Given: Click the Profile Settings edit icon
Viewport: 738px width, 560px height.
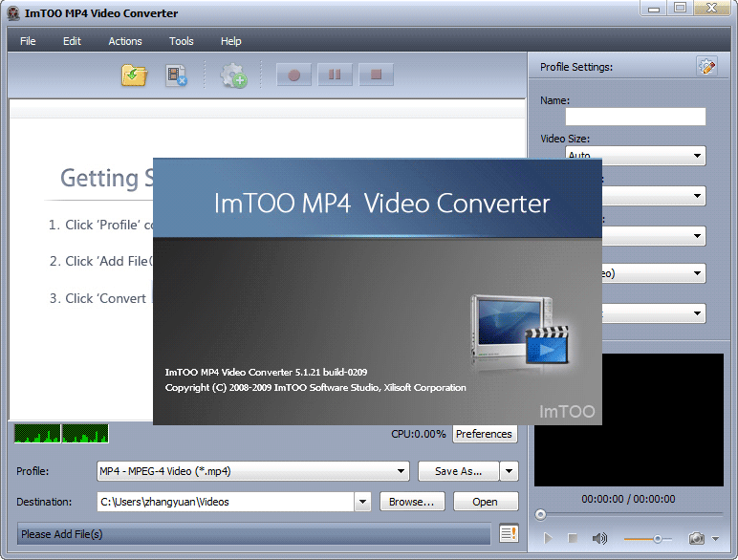Looking at the screenshot, I should coord(706,66).
